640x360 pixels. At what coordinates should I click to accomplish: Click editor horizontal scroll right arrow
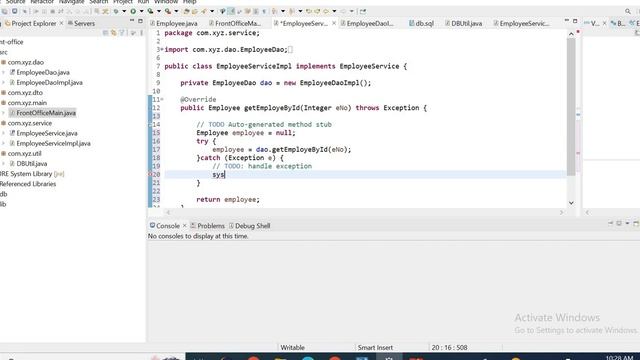point(561,212)
